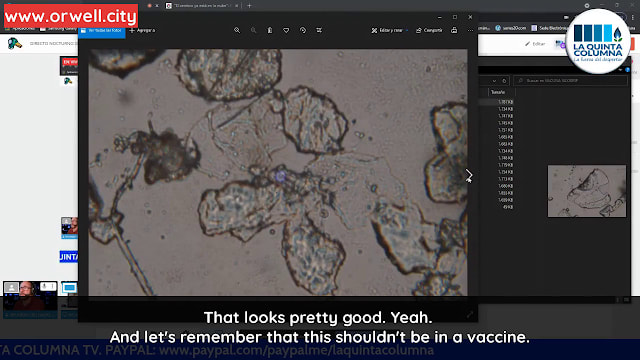Expand the address bar history chevron in Explorer

tap(494, 81)
